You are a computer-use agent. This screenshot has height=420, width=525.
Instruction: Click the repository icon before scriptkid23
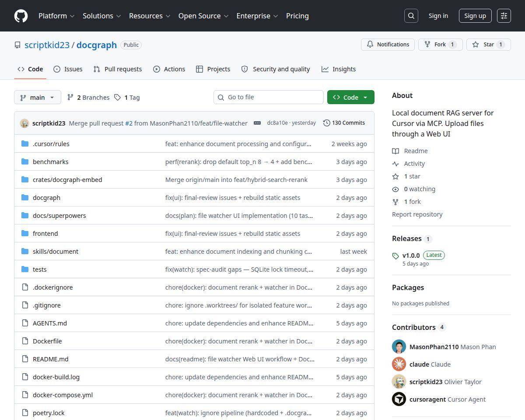tap(17, 45)
